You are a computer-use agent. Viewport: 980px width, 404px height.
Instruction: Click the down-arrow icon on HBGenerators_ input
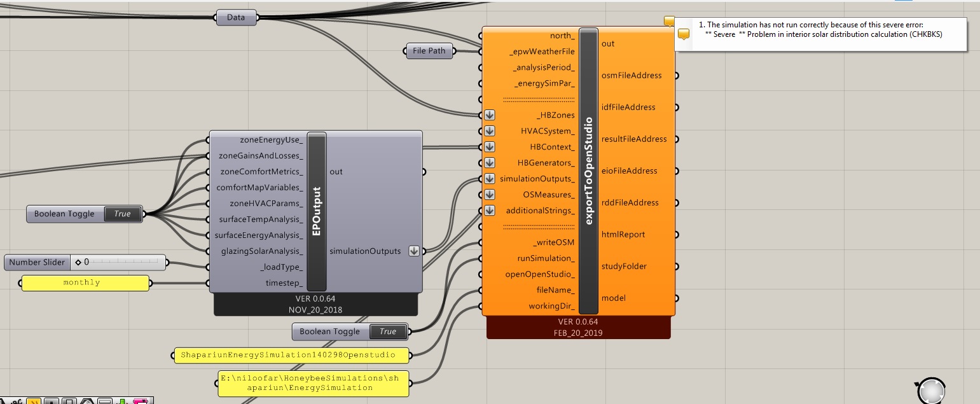[489, 163]
